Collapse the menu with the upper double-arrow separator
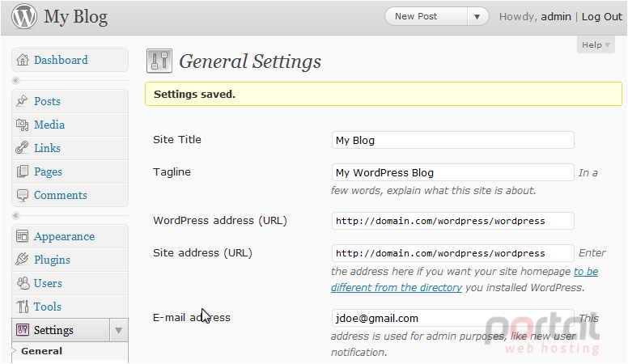628x364 pixels. coord(15,81)
